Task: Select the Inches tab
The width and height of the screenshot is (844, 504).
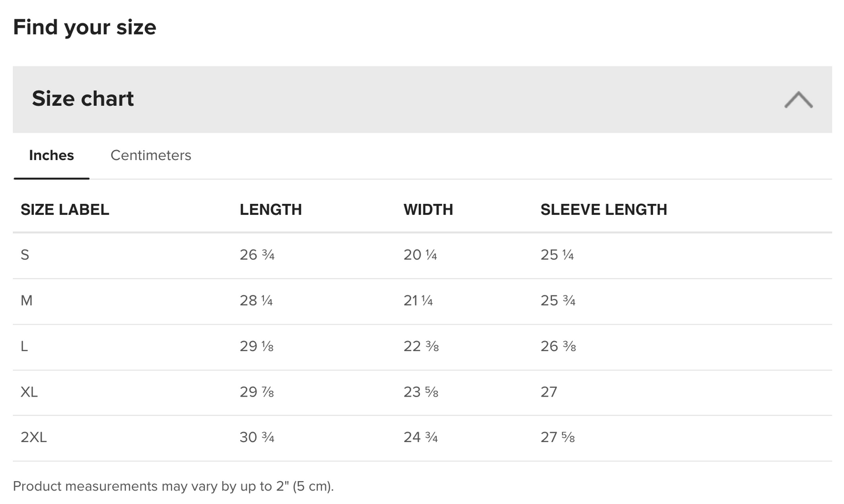Action: tap(51, 155)
